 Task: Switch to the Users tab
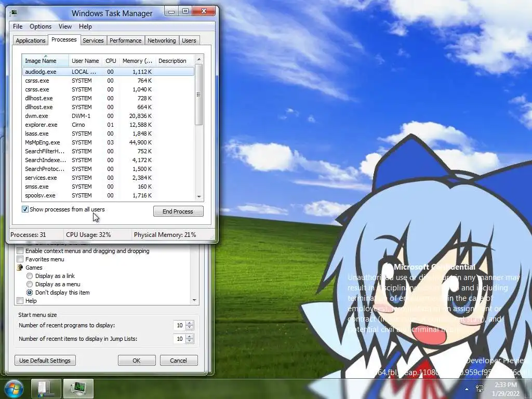(x=189, y=41)
